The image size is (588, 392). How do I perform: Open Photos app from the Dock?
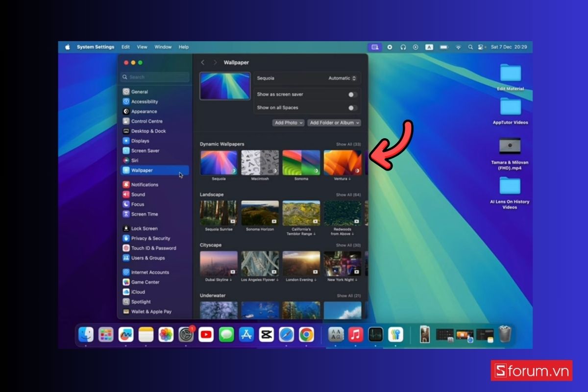(x=166, y=335)
